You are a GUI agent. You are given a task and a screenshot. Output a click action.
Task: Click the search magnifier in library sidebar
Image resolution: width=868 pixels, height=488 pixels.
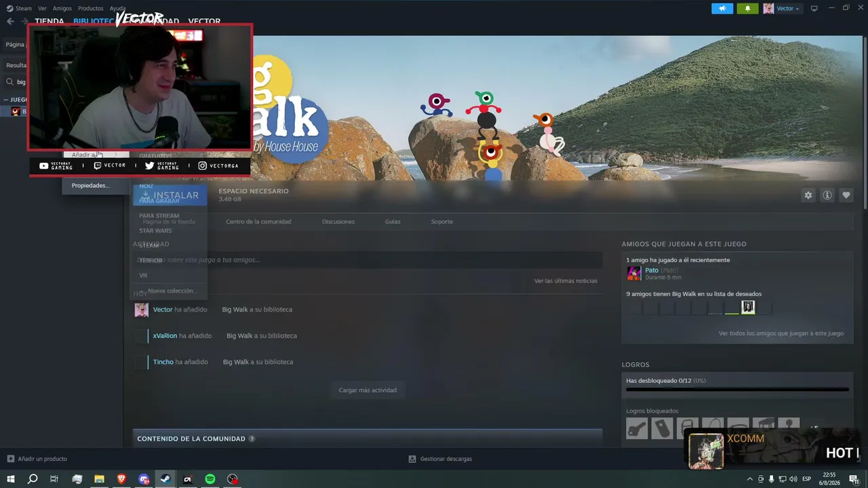pyautogui.click(x=10, y=82)
